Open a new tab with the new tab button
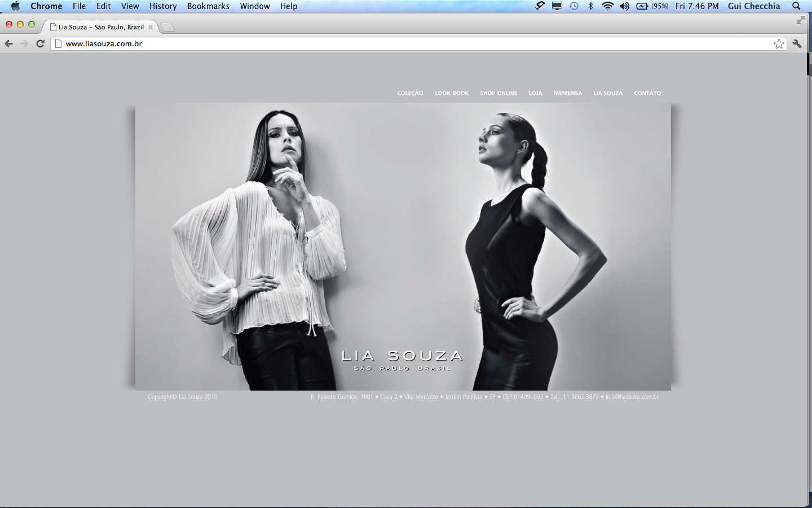Image resolution: width=812 pixels, height=508 pixels. 167,27
